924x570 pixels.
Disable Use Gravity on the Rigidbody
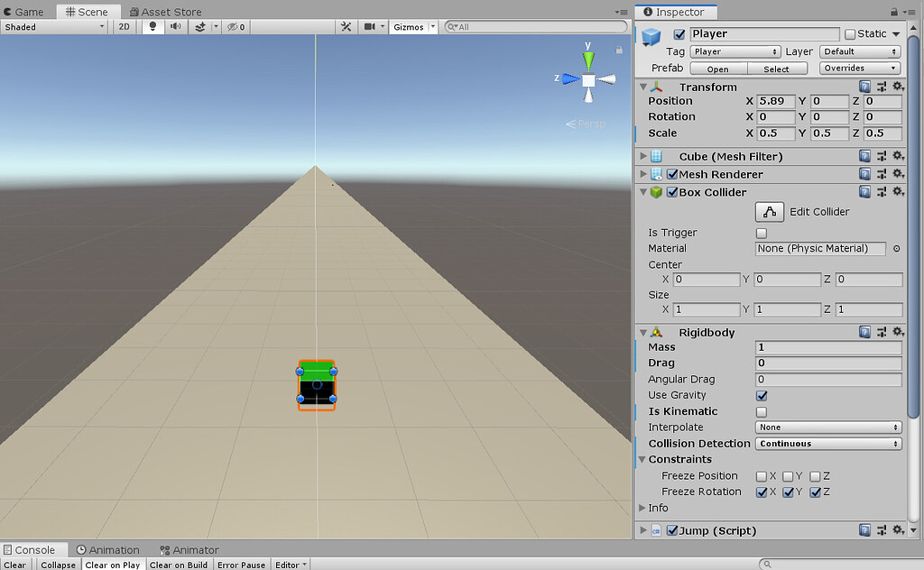(761, 395)
